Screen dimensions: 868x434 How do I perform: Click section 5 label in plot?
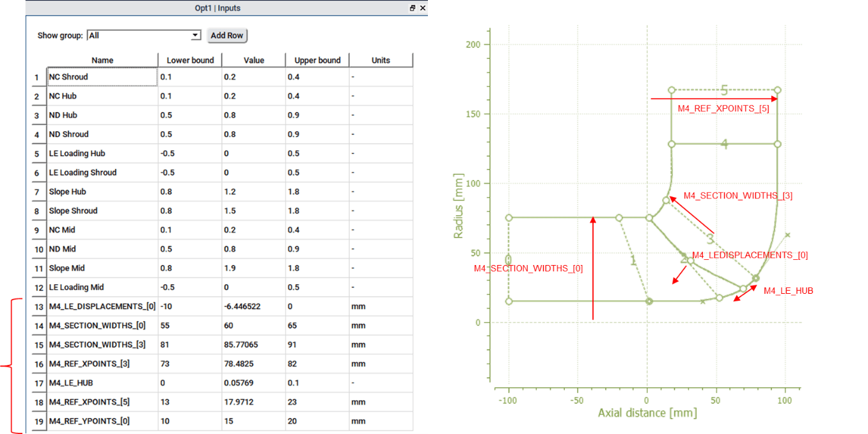pyautogui.click(x=723, y=90)
